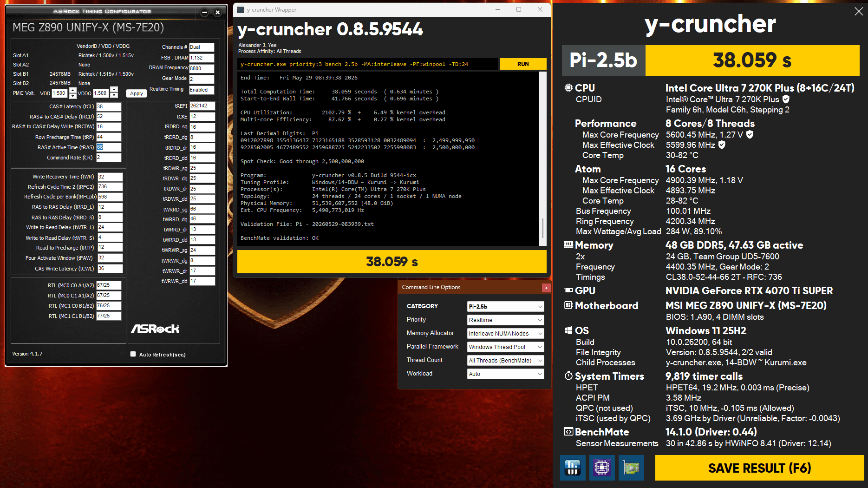
Task: Increase the PMIC VDD voltage stepper
Action: (x=73, y=90)
